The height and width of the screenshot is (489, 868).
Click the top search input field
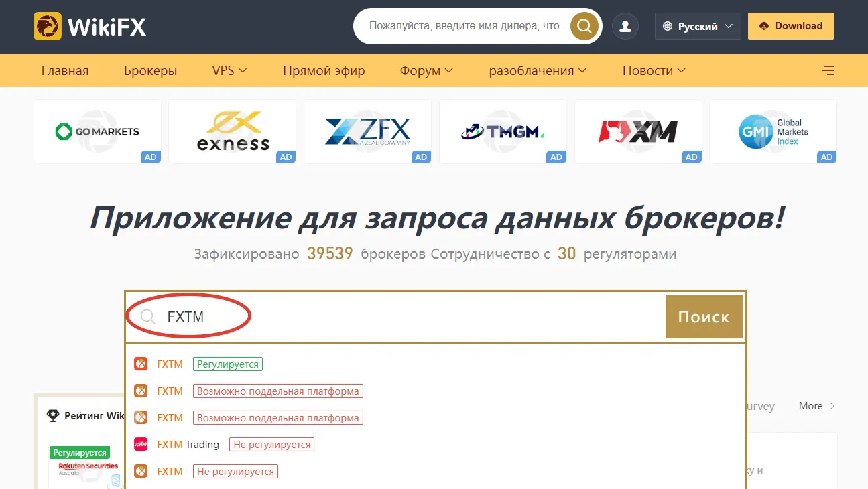469,26
